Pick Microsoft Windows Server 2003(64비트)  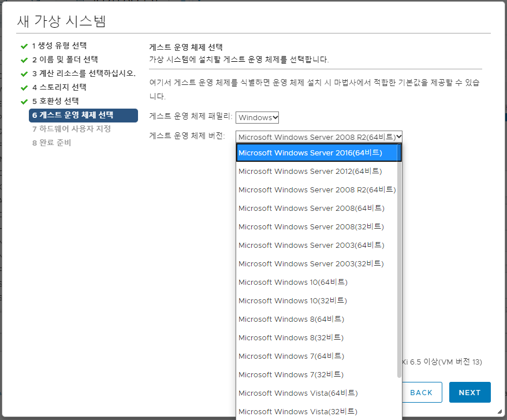[x=317, y=245]
